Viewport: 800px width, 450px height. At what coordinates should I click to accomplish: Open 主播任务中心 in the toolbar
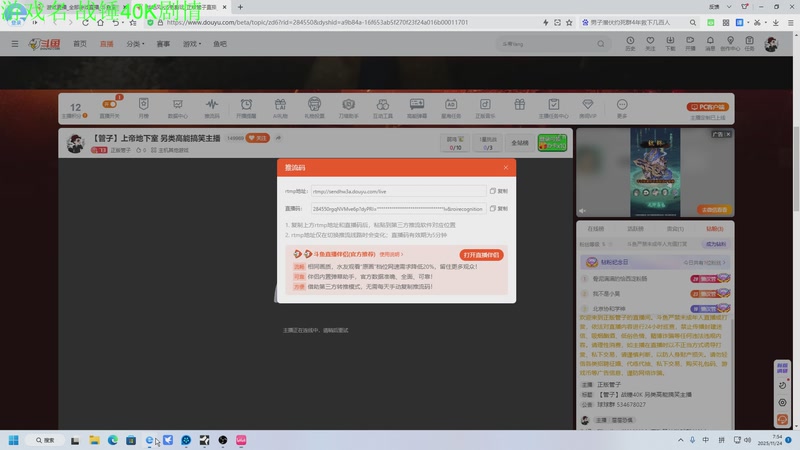(554, 108)
